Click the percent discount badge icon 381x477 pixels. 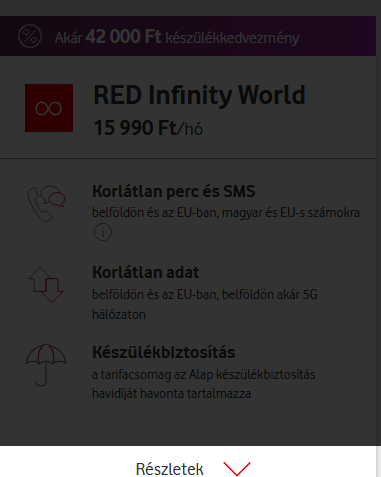pyautogui.click(x=30, y=36)
